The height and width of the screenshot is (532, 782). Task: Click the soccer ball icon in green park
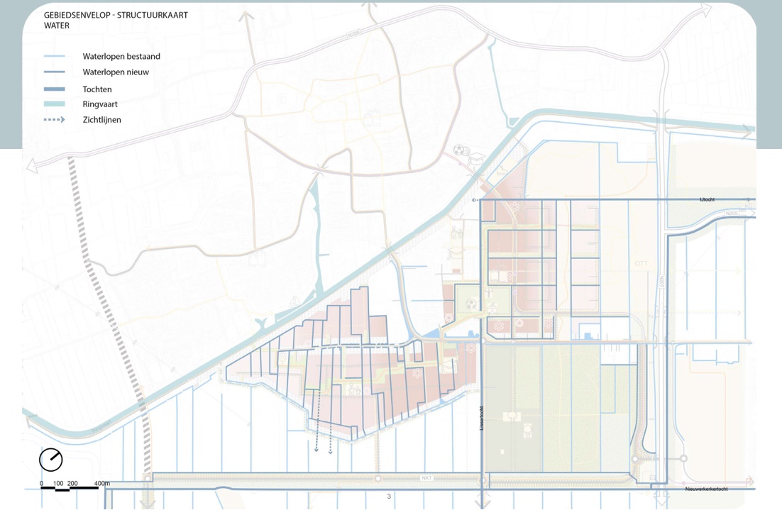471,304
